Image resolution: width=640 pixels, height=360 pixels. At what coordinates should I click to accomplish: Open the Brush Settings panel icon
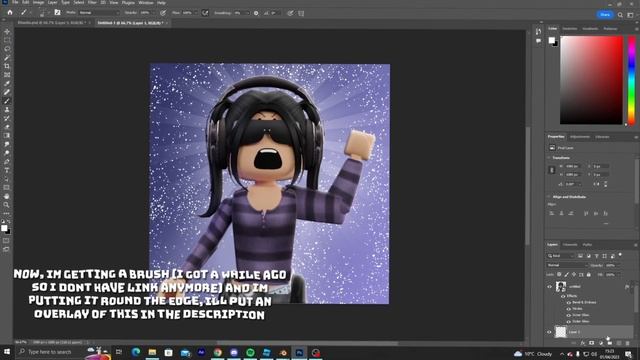(57, 13)
